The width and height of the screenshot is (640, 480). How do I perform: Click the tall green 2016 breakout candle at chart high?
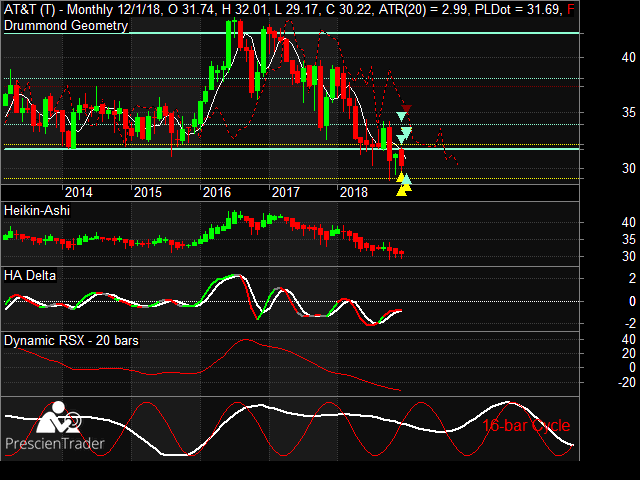(229, 44)
